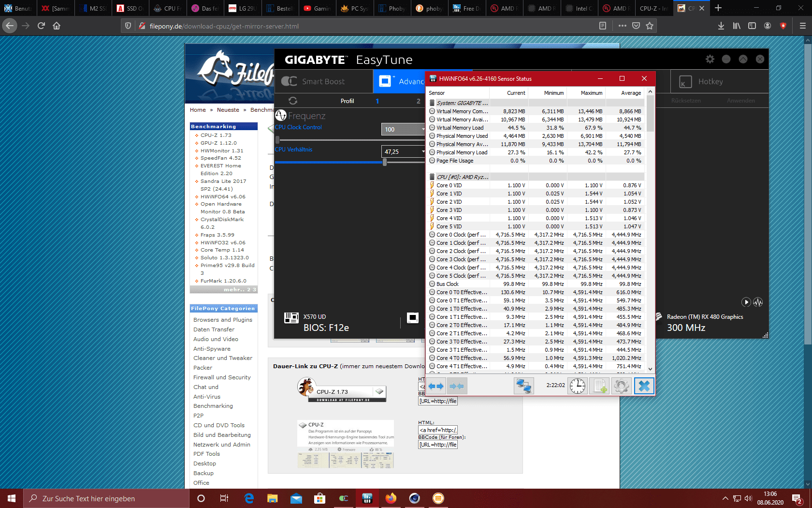Screen dimensions: 812x508
Task: Click the Frequenz waveform icon in EasyTune
Action: click(281, 116)
